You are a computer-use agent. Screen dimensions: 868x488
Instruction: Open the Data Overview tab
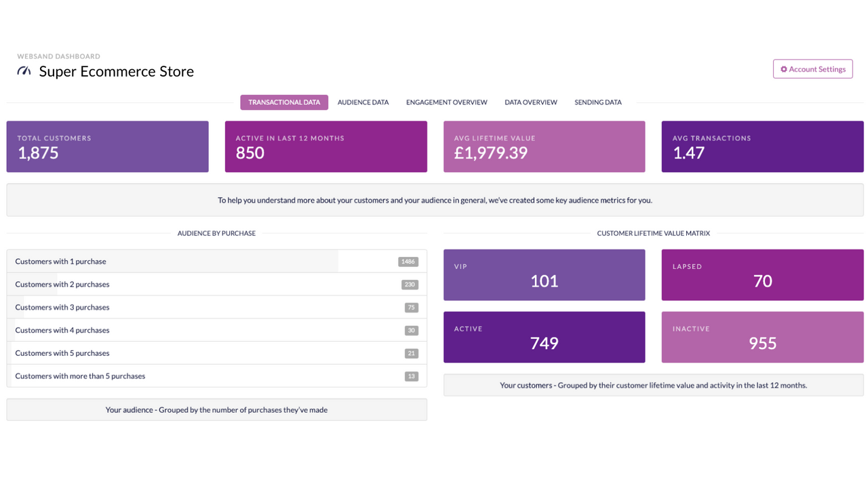point(530,102)
